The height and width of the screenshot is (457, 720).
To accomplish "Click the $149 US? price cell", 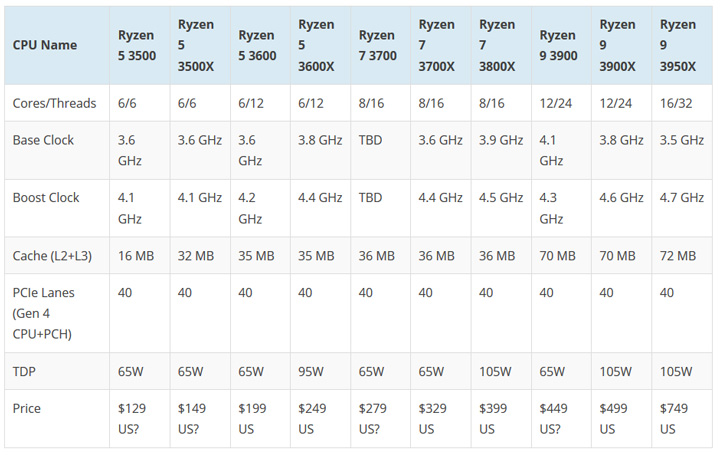I will 200,418.
